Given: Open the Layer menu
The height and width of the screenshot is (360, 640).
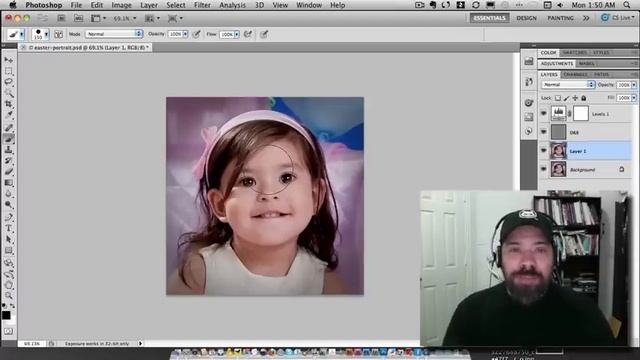Looking at the screenshot, I should pyautogui.click(x=149, y=5).
